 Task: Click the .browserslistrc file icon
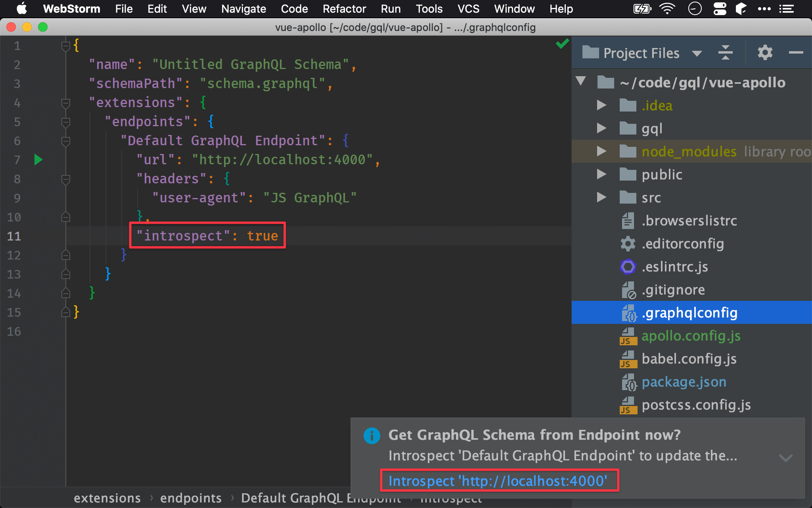pos(628,221)
